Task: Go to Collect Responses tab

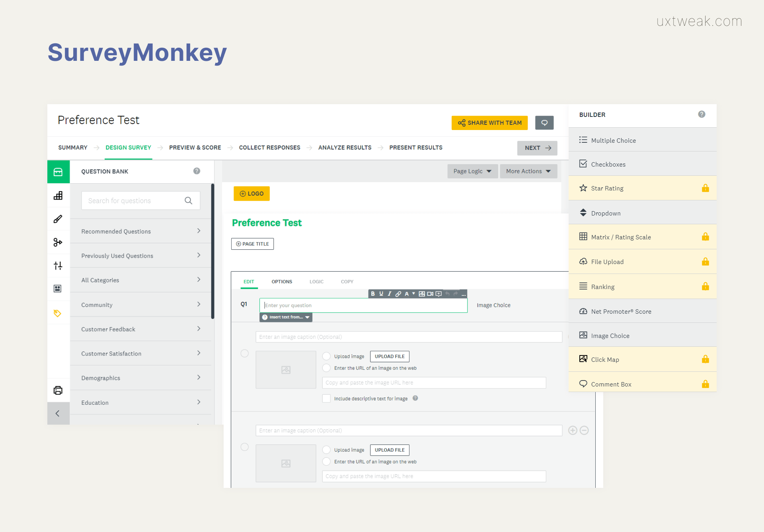Action: coord(269,148)
